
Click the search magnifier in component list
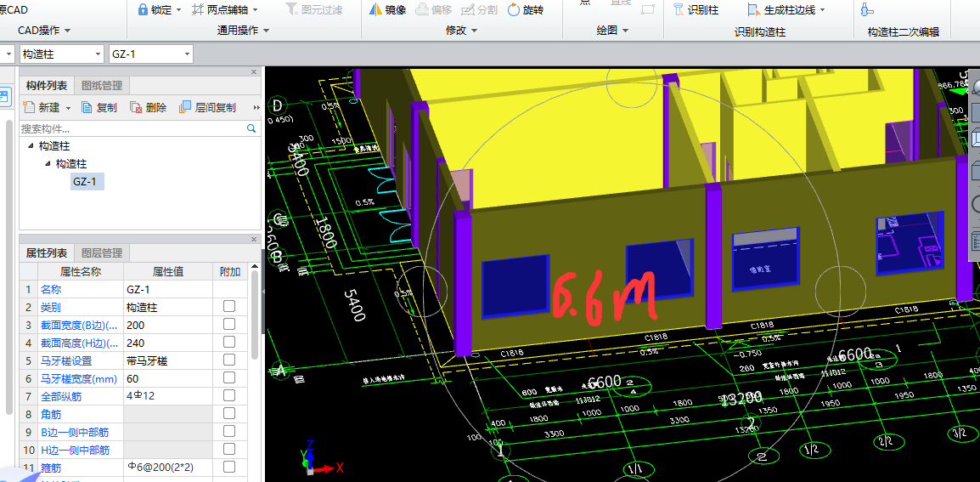point(251,128)
